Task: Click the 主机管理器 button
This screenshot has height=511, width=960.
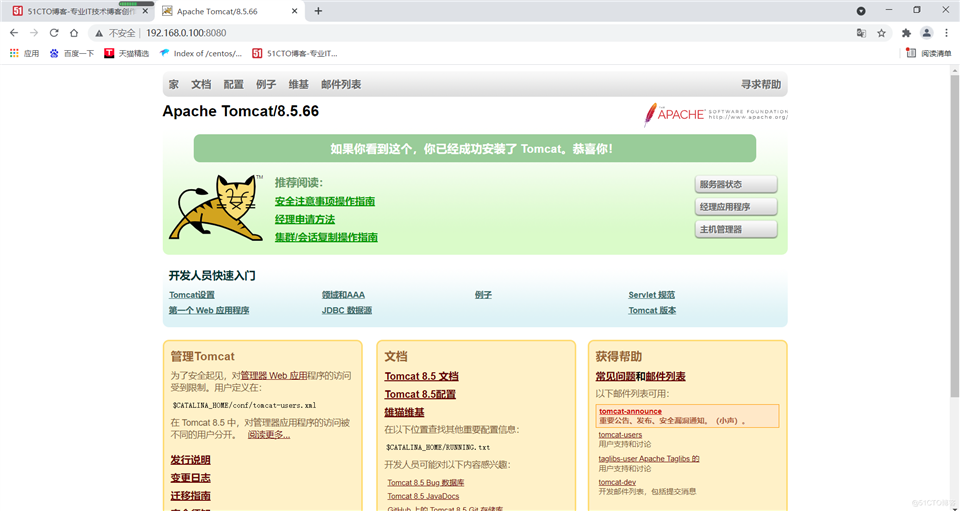Action: pos(736,229)
